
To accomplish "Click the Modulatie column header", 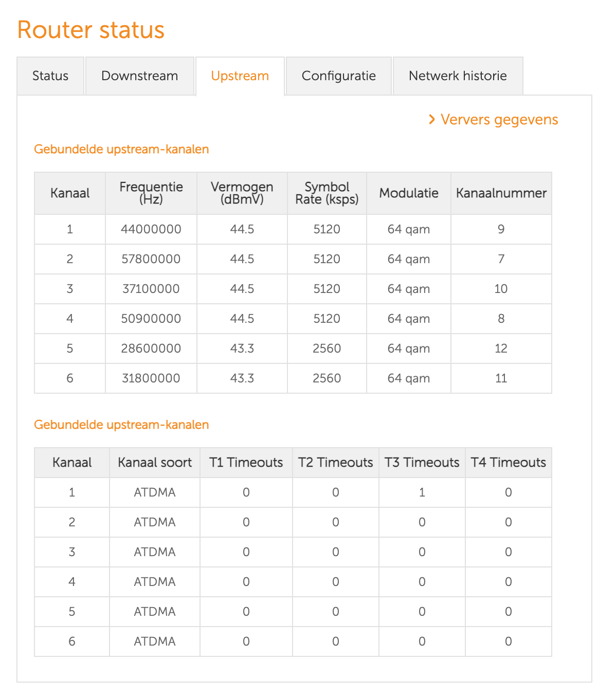I will coord(409,193).
